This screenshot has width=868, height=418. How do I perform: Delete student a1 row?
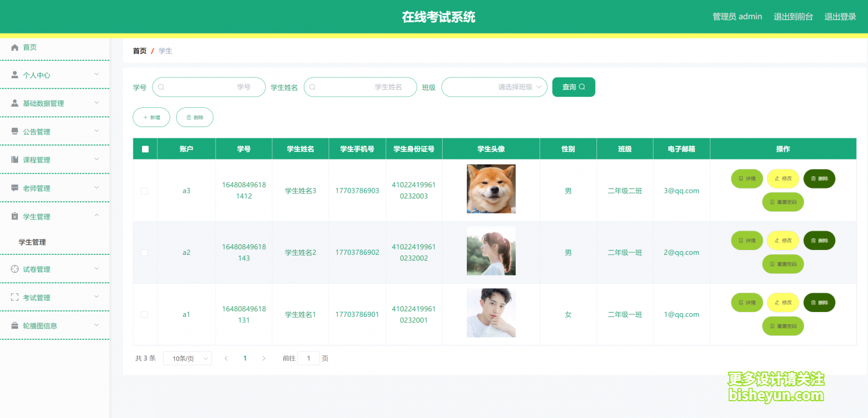pos(820,303)
